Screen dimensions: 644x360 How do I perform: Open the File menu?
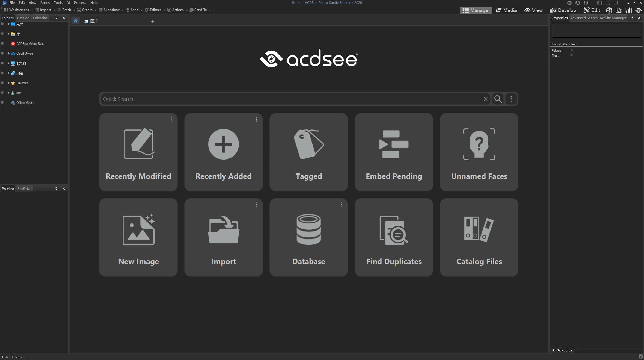pyautogui.click(x=12, y=3)
